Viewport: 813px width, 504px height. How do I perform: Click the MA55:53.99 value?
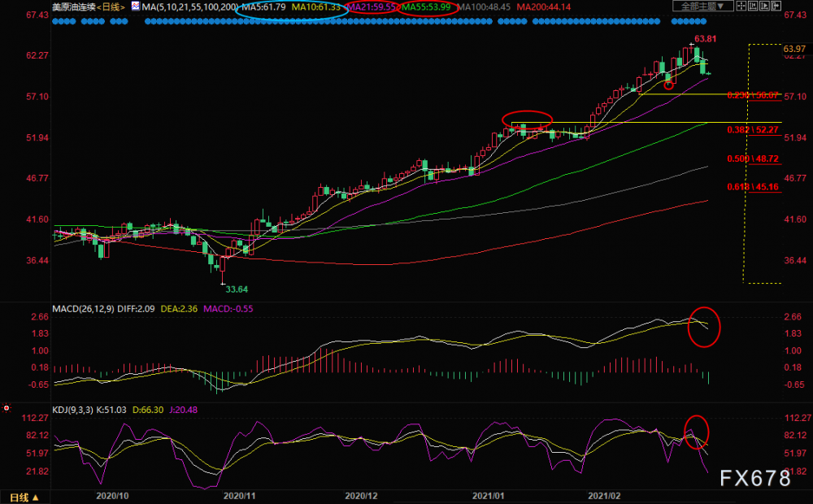click(x=426, y=7)
